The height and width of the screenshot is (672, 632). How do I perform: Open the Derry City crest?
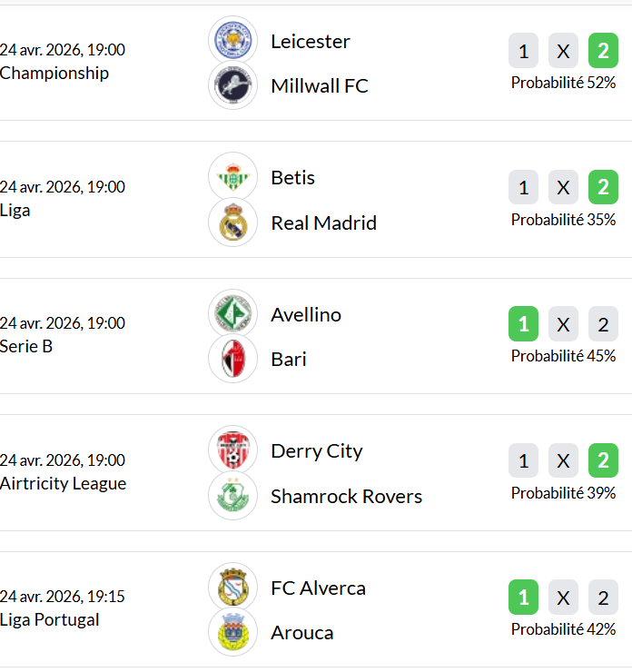[x=232, y=450]
